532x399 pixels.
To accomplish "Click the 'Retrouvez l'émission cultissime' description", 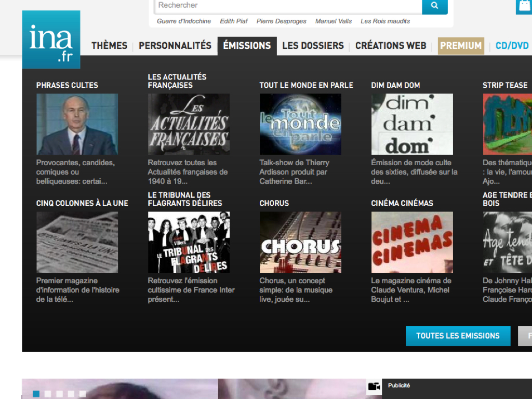I will click(191, 290).
